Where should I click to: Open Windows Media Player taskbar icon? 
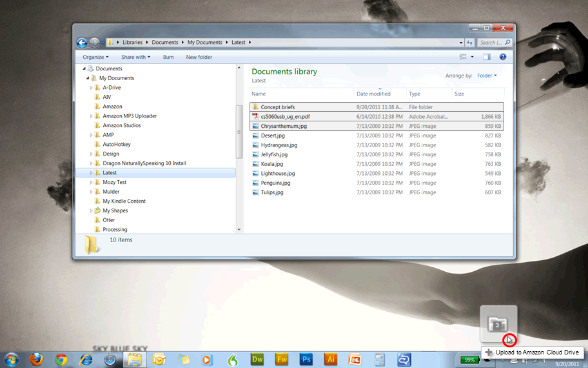coord(206,360)
